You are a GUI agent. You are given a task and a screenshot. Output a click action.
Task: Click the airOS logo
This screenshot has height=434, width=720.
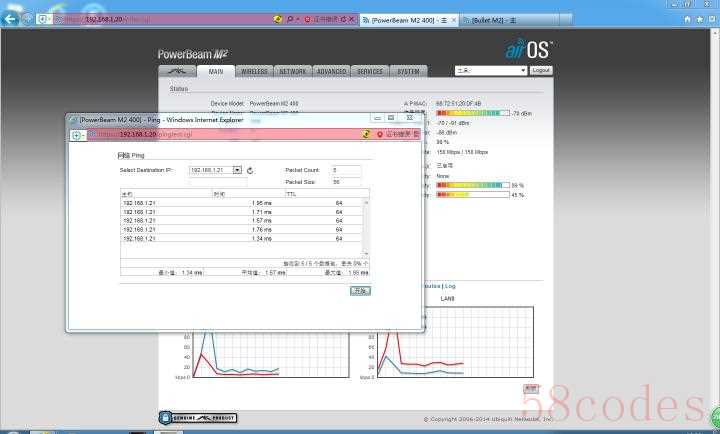point(529,49)
